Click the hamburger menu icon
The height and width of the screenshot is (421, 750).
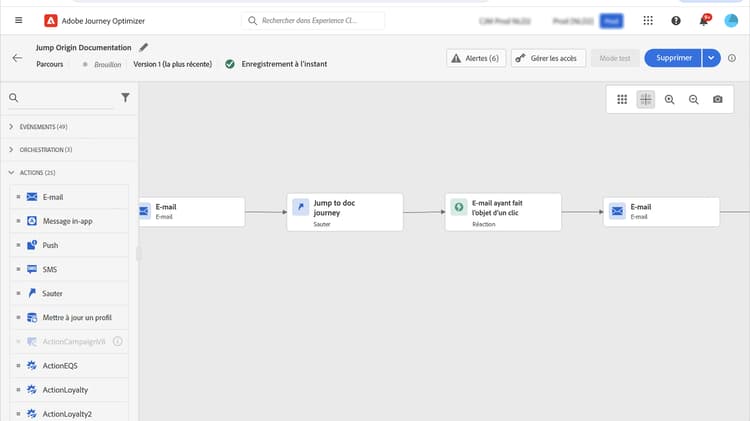pos(18,20)
